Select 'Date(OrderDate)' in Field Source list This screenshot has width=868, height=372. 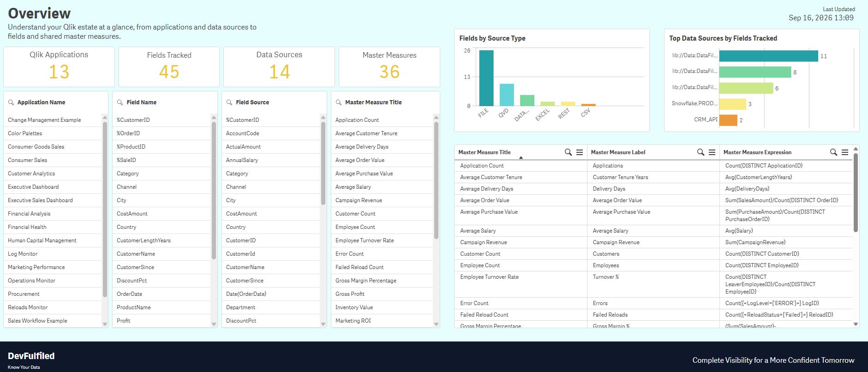(x=271, y=294)
